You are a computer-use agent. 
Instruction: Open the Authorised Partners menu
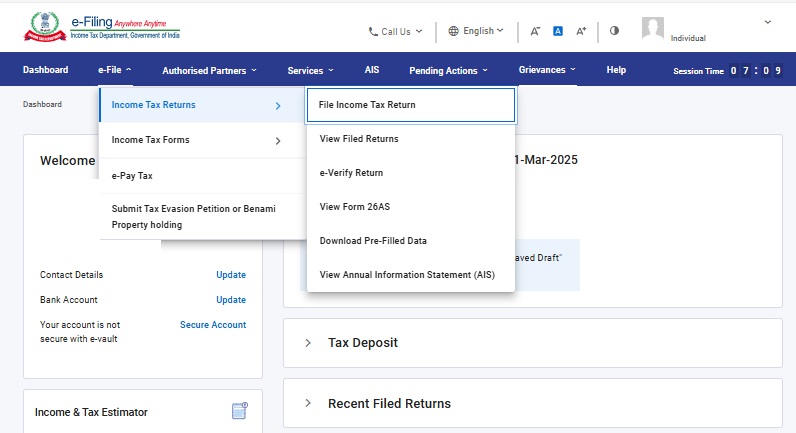(x=210, y=71)
